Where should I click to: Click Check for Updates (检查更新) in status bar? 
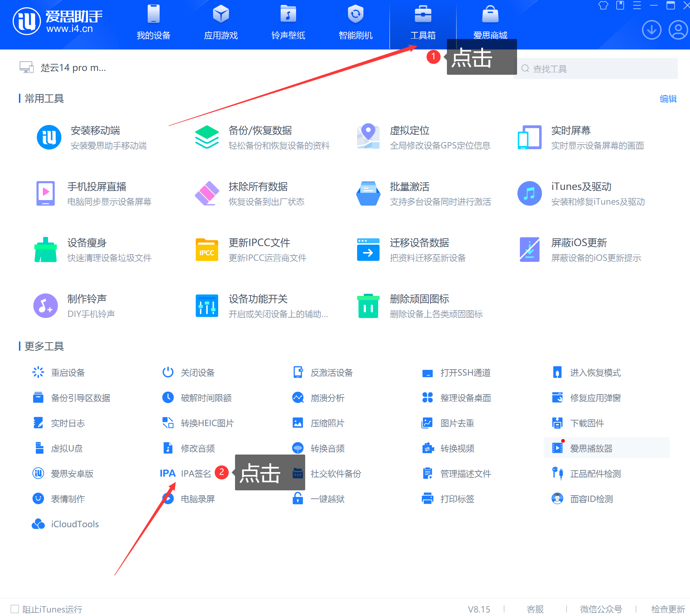coord(668,609)
